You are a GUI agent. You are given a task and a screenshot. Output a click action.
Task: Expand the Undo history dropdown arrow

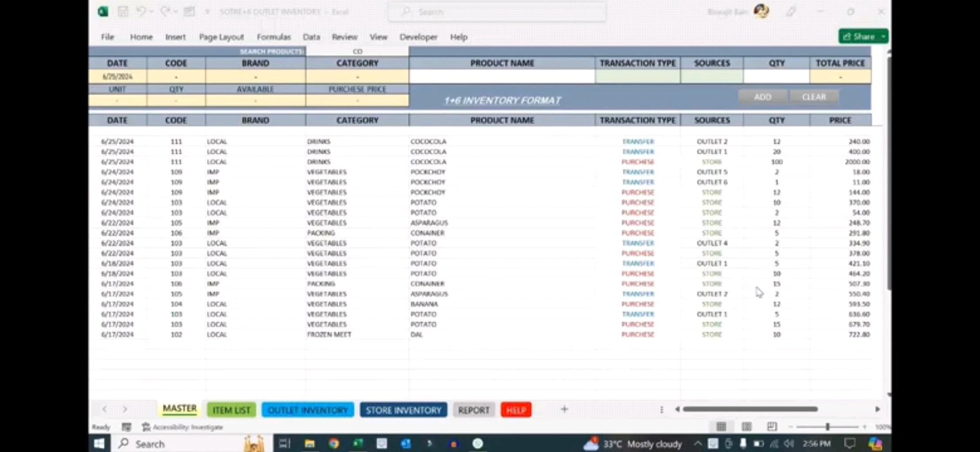(x=152, y=12)
